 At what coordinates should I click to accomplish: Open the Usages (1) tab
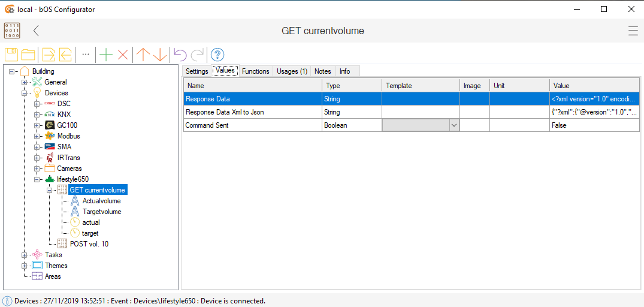pos(292,71)
